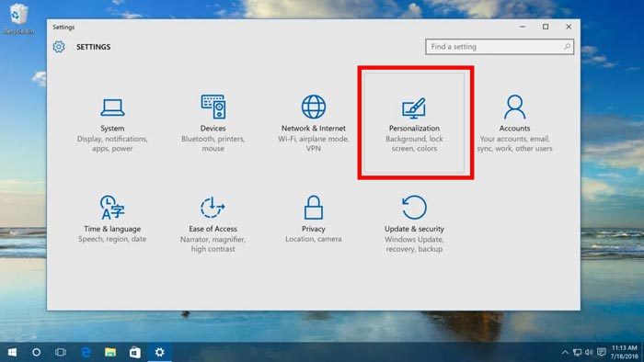Open Task View on the taskbar
Image resolution: width=644 pixels, height=362 pixels.
click(x=61, y=352)
